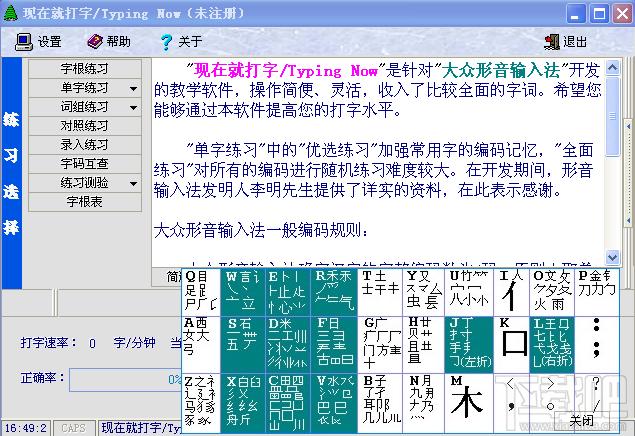Expand the 单字练习 dropdown arrow
635x436 pixels.
(x=133, y=88)
